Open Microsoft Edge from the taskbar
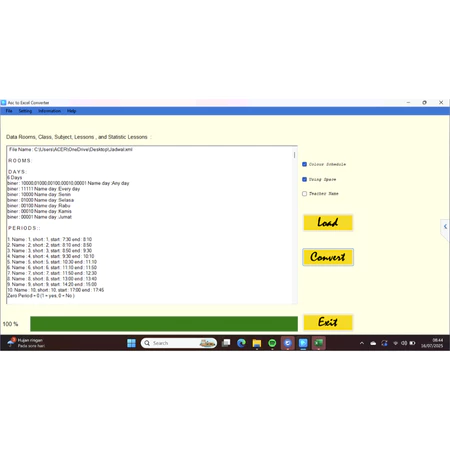This screenshot has height=450, width=450. (x=241, y=343)
